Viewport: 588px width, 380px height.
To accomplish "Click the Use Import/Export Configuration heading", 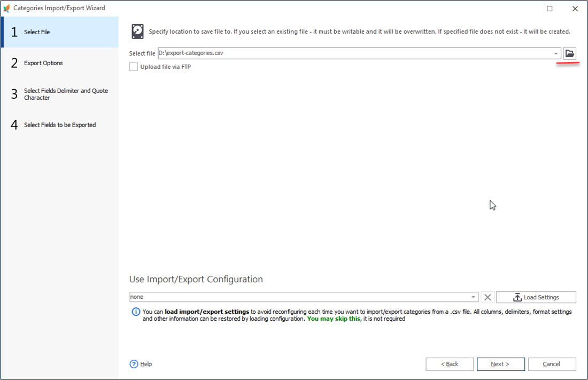I will point(196,279).
